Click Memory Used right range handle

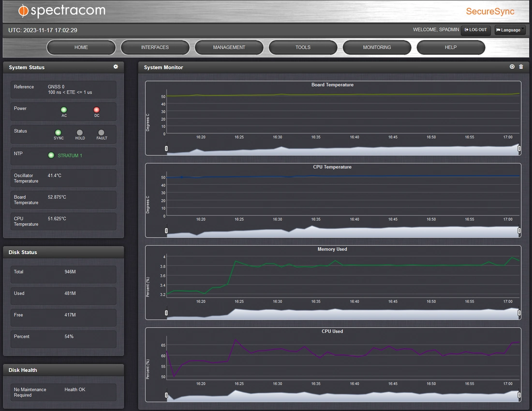click(x=519, y=313)
